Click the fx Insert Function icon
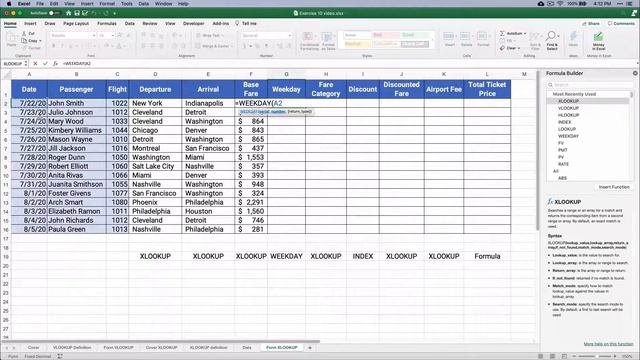This screenshot has height=360, width=640. pyautogui.click(x=55, y=64)
